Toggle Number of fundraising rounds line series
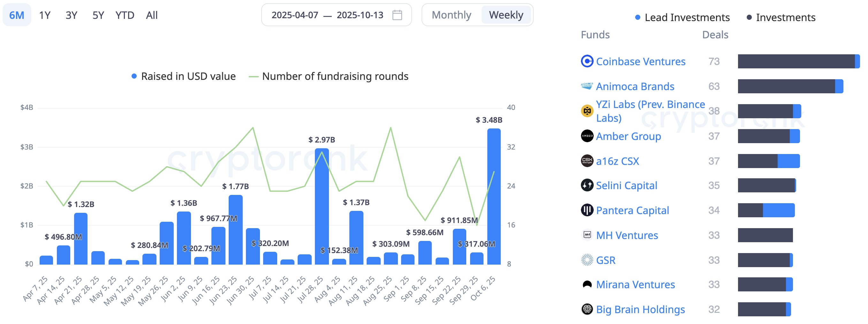 coord(329,77)
